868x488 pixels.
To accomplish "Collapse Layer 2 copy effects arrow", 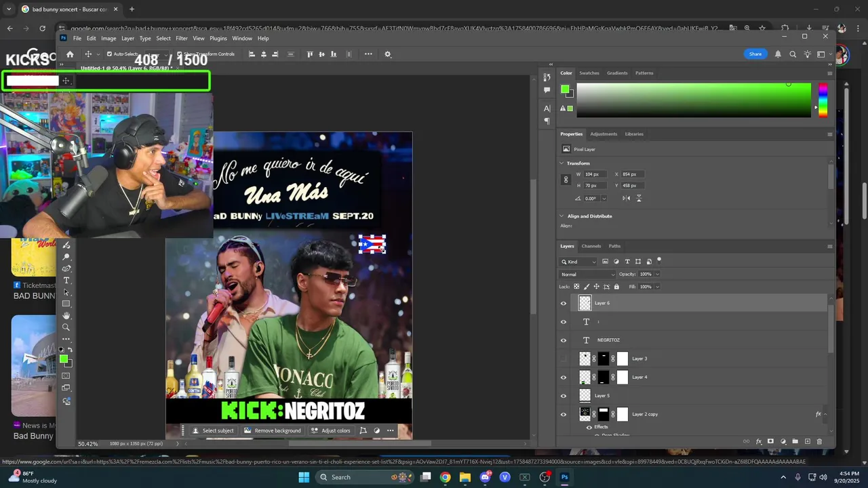I will coord(825,414).
